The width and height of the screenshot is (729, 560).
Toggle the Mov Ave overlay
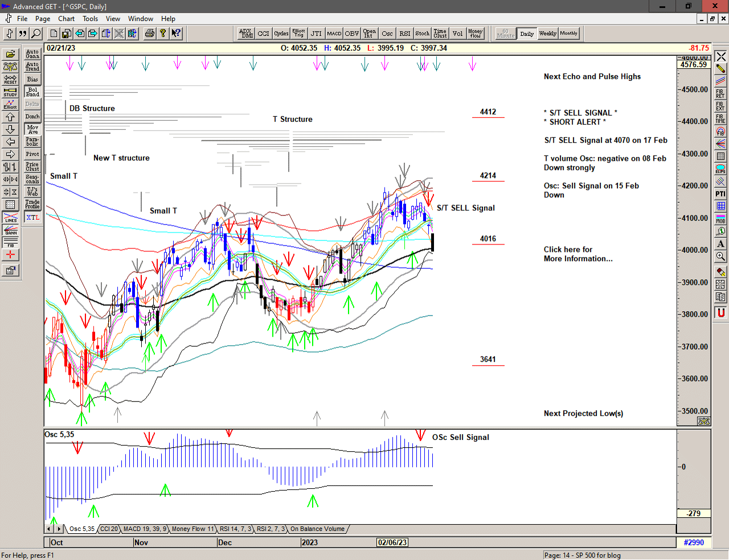tap(32, 129)
